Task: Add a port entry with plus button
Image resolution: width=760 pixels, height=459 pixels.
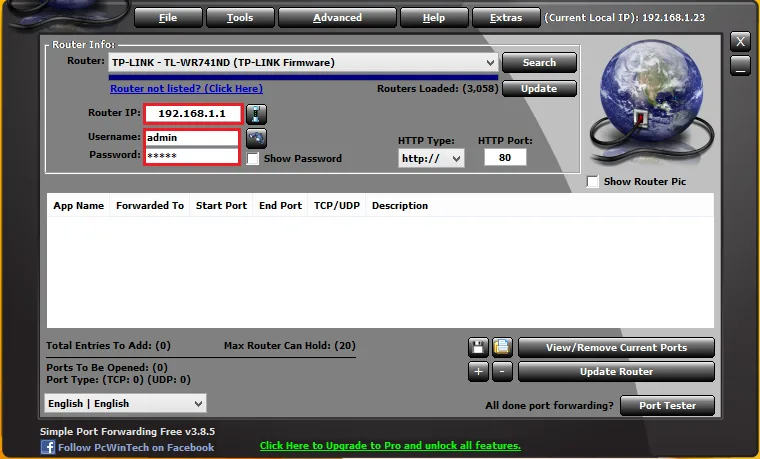Action: 478,372
